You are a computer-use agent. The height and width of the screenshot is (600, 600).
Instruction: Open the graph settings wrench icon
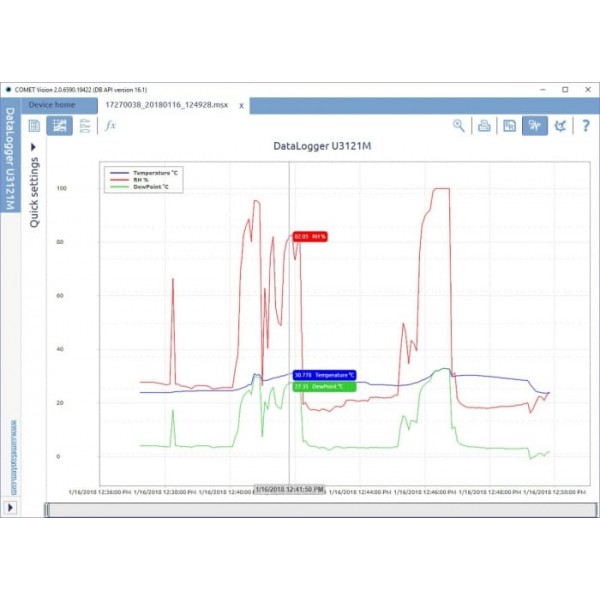(561, 126)
